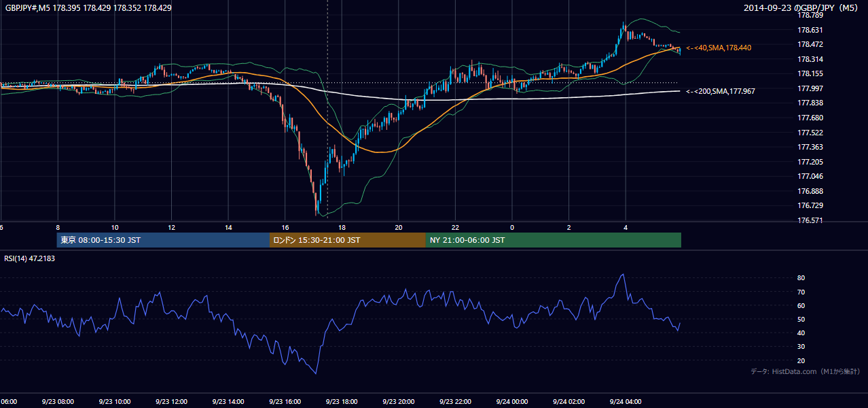Click the 200 SMA label reading 177.967
This screenshot has width=868, height=408.
[x=721, y=91]
